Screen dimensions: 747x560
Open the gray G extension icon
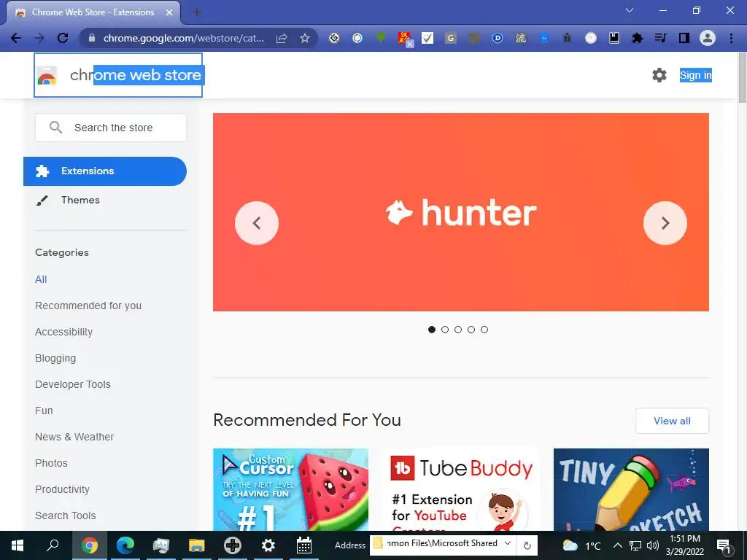(x=451, y=38)
